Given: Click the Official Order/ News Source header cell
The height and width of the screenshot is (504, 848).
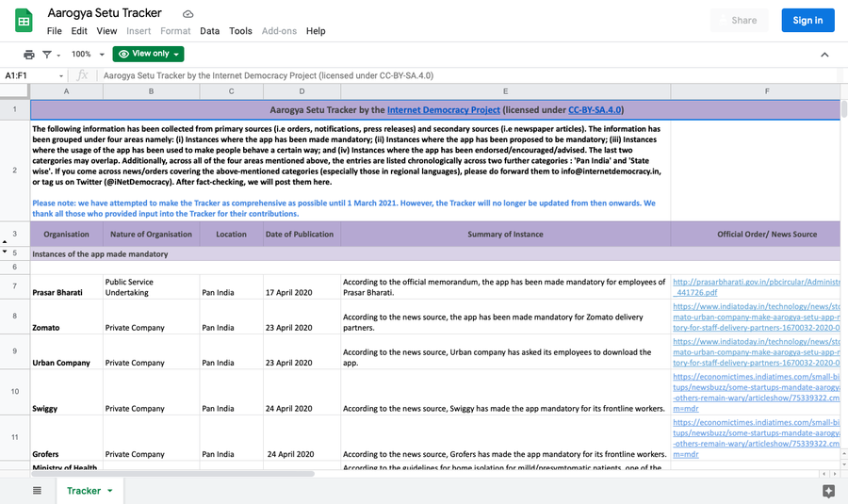Looking at the screenshot, I should [756, 235].
